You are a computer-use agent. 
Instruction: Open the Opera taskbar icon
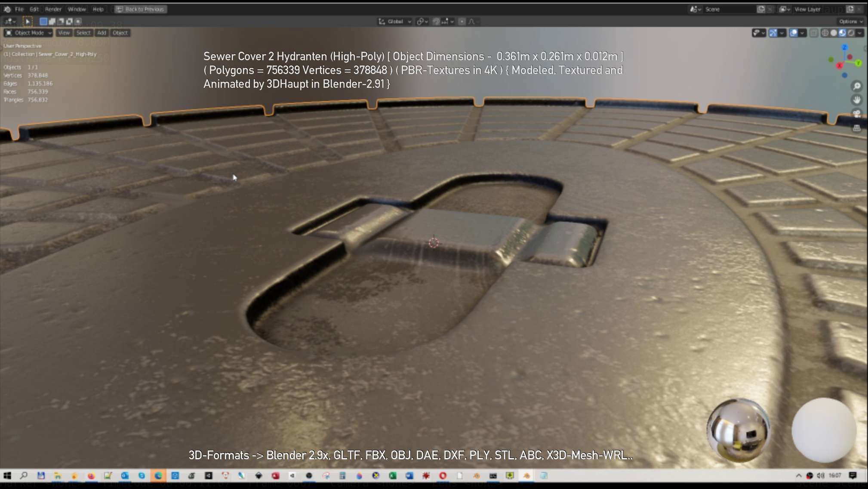click(x=443, y=476)
